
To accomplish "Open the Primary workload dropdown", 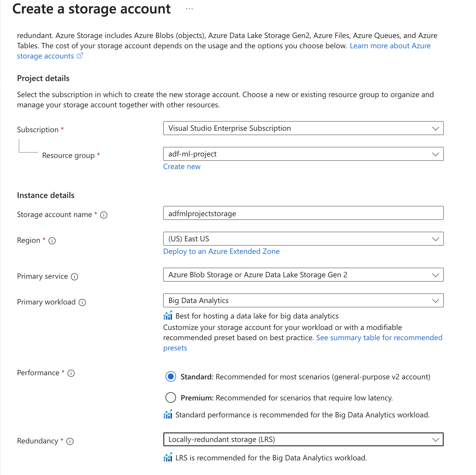I will pos(303,300).
